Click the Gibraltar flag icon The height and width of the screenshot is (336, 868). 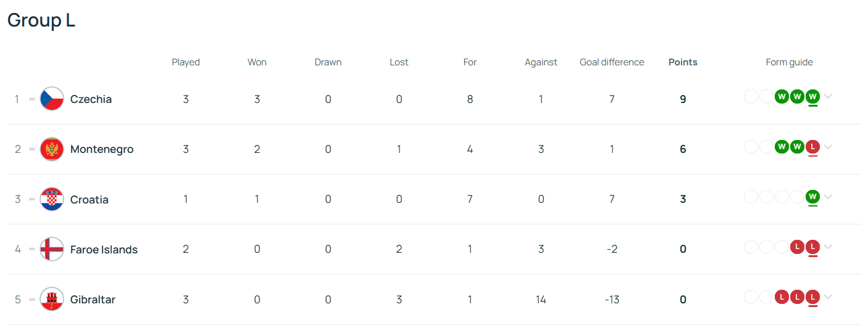(x=52, y=300)
